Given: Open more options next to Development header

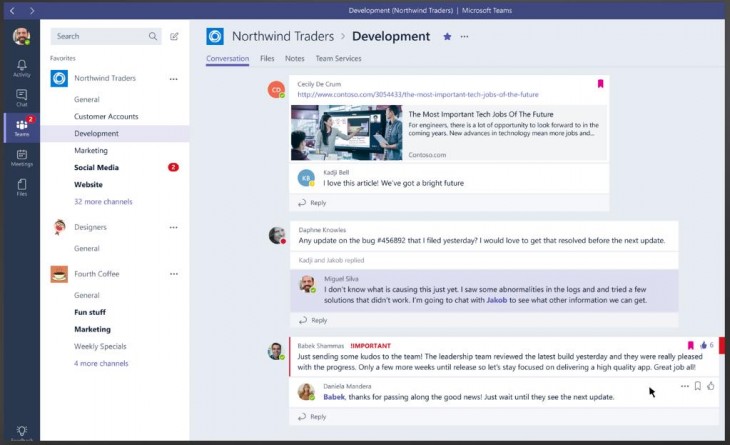Looking at the screenshot, I should point(464,36).
